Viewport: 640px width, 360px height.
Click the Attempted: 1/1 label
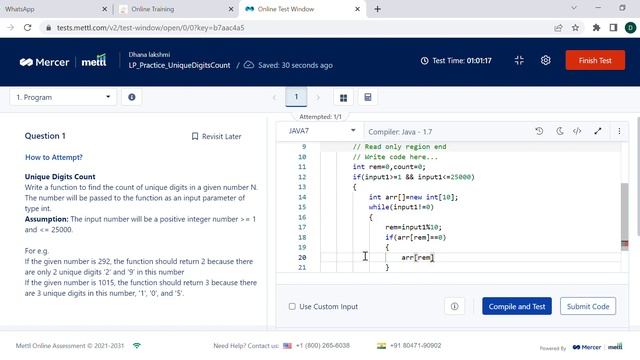click(x=320, y=117)
